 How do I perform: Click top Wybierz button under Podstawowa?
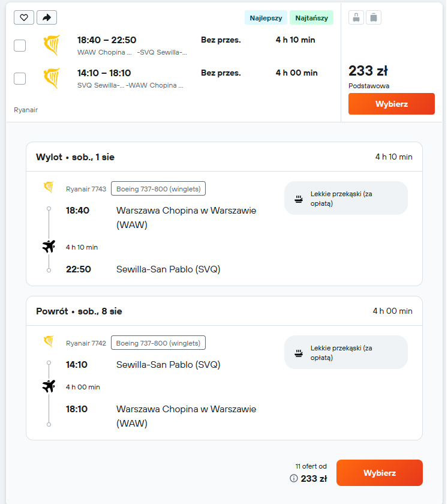point(393,104)
